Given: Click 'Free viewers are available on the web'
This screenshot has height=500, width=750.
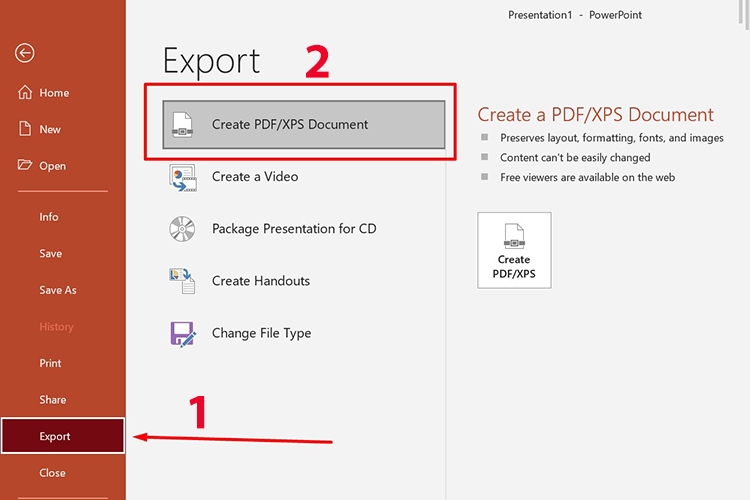Looking at the screenshot, I should click(x=587, y=178).
